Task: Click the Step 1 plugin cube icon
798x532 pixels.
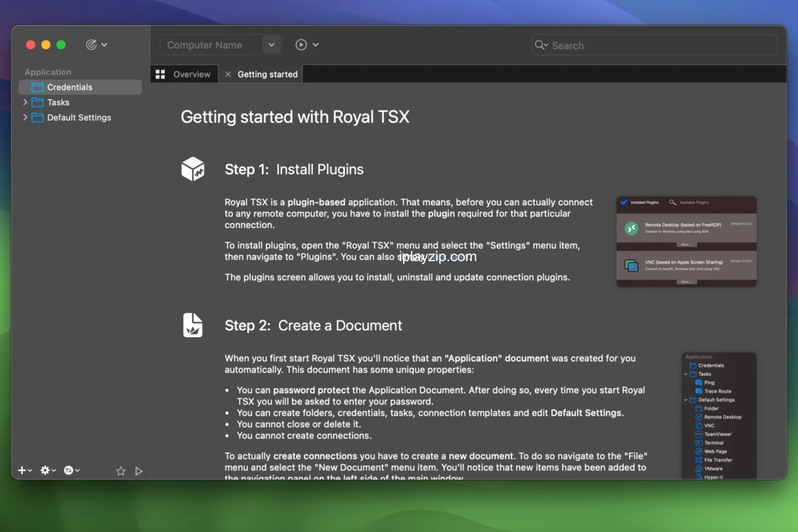Action: tap(193, 169)
